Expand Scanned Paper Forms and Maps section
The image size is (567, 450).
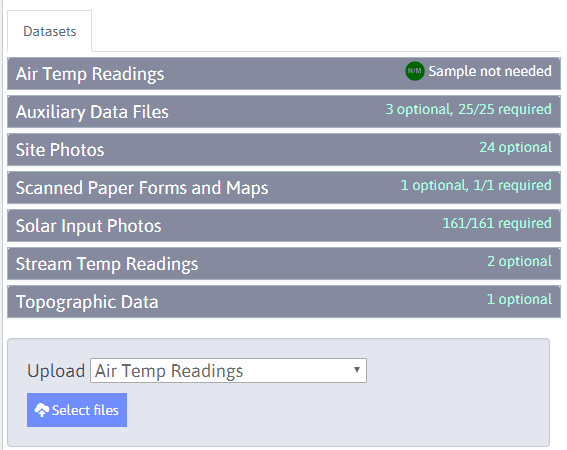tap(284, 187)
